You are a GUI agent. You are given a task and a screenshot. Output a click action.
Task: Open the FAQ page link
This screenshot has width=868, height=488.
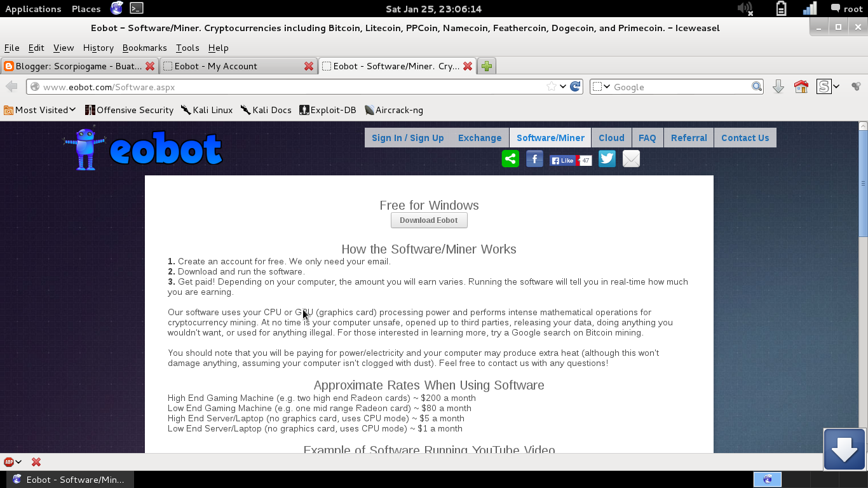click(648, 138)
